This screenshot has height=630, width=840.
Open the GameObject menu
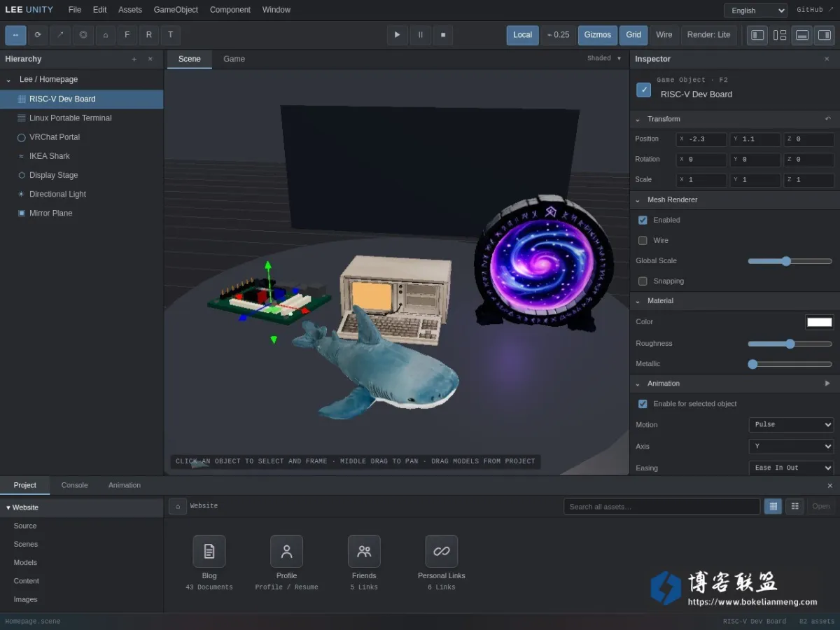click(x=176, y=10)
